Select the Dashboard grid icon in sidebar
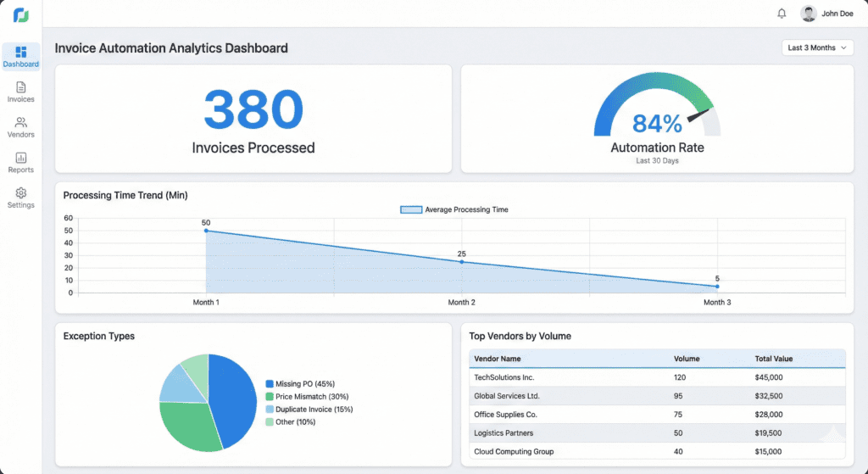The image size is (868, 474). point(21,52)
